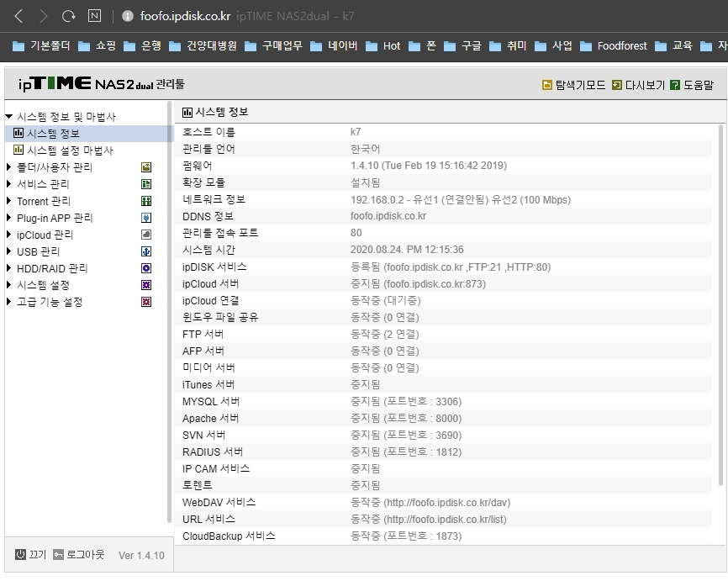The width and height of the screenshot is (728, 581).
Task: Click the icon beside 시스템 설정 마법사
Action: (18, 150)
